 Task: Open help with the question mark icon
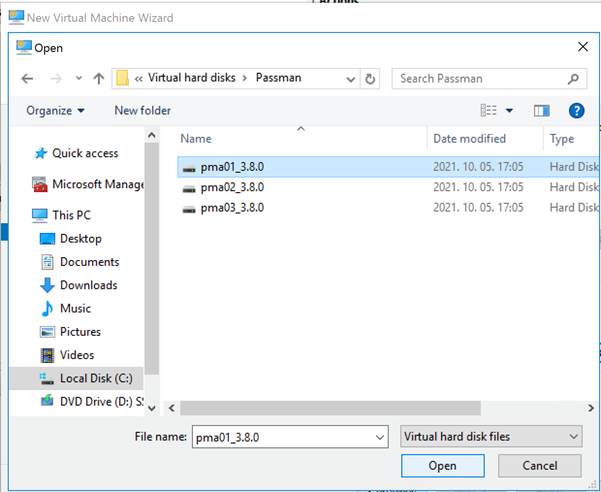576,111
